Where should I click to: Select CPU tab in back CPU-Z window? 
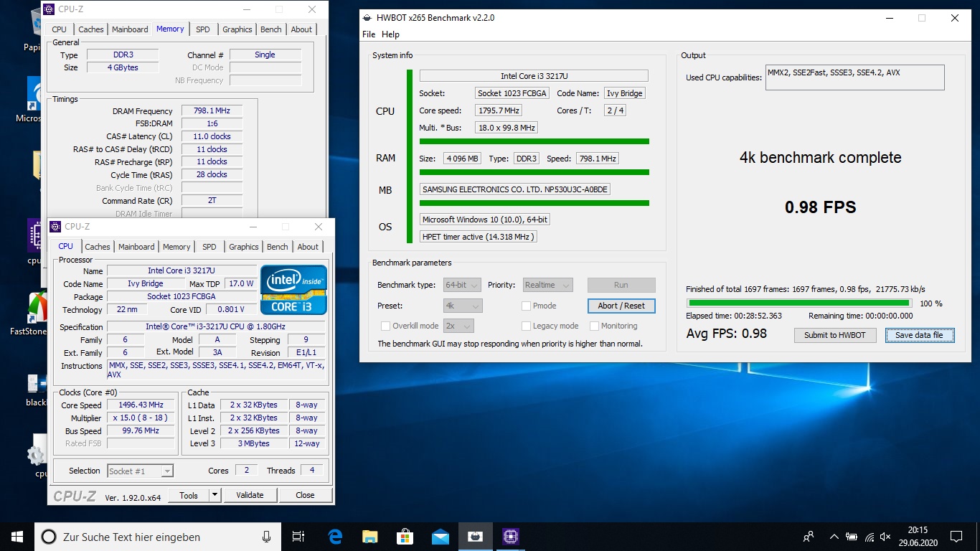tap(60, 29)
